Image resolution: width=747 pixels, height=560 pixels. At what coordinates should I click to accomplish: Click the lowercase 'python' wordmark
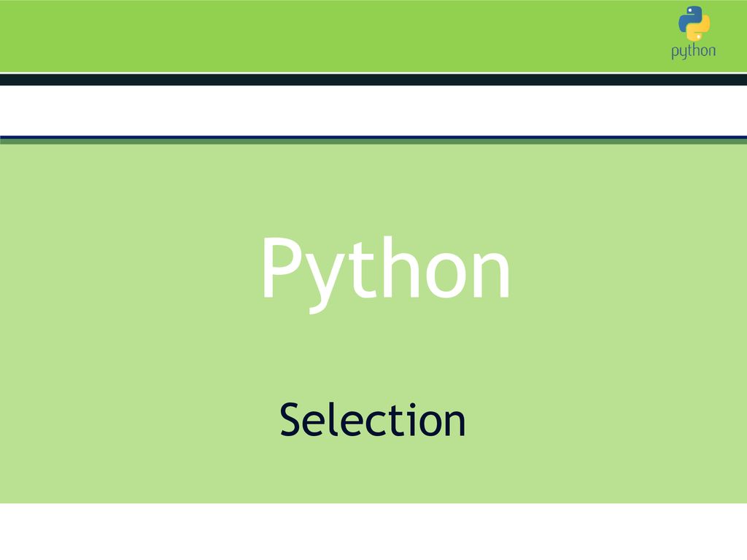[693, 51]
